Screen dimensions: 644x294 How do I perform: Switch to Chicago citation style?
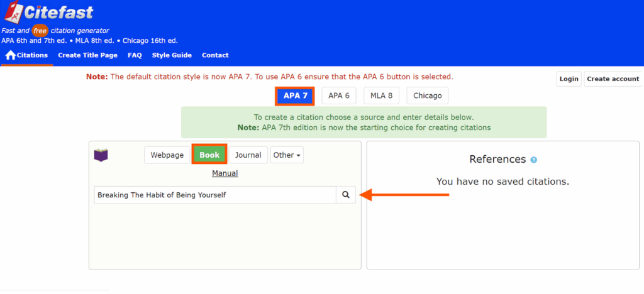coord(428,96)
